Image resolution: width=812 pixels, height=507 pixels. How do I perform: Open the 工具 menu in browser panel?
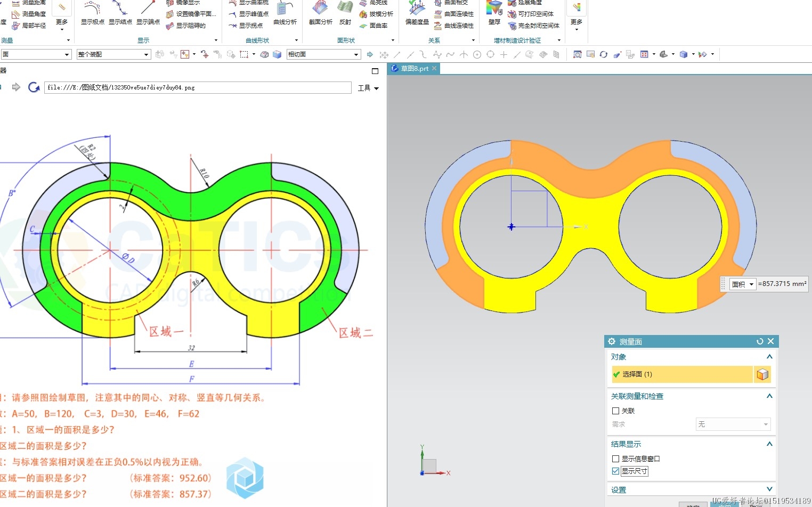[368, 88]
